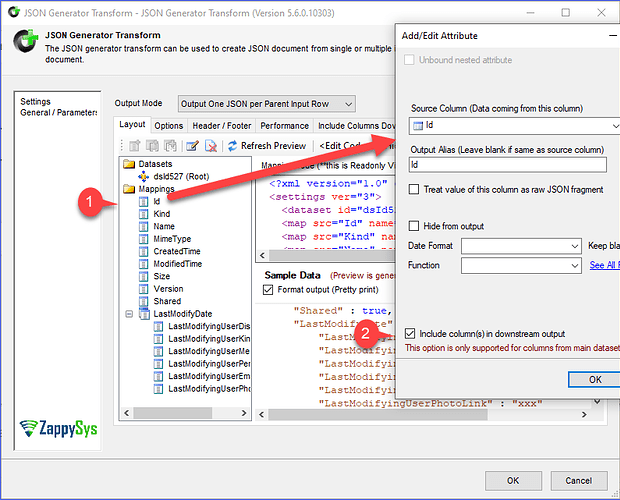Select Settings in the left panel
This screenshot has height=500, width=620.
click(x=36, y=102)
